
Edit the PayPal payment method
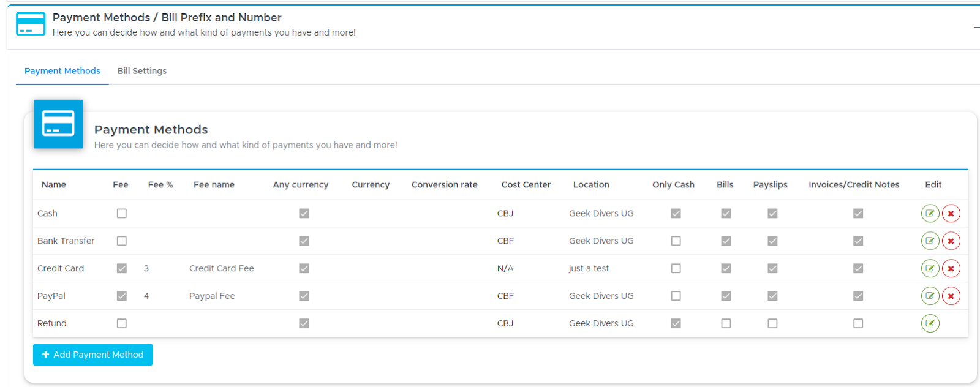tap(930, 296)
